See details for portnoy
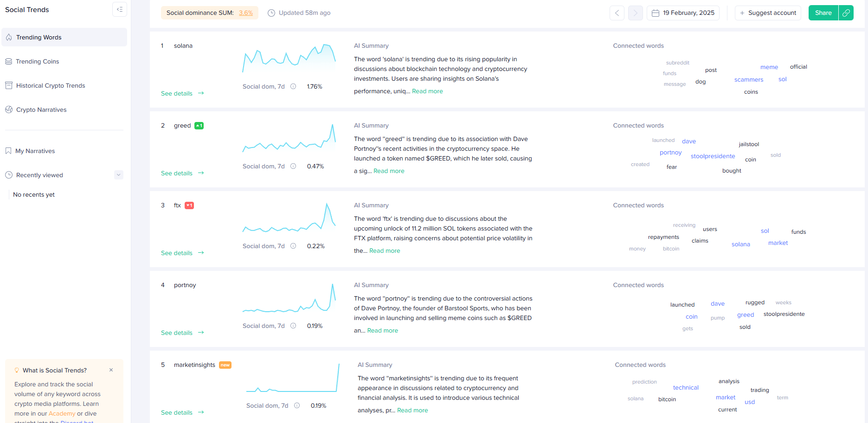The image size is (868, 423). [182, 333]
